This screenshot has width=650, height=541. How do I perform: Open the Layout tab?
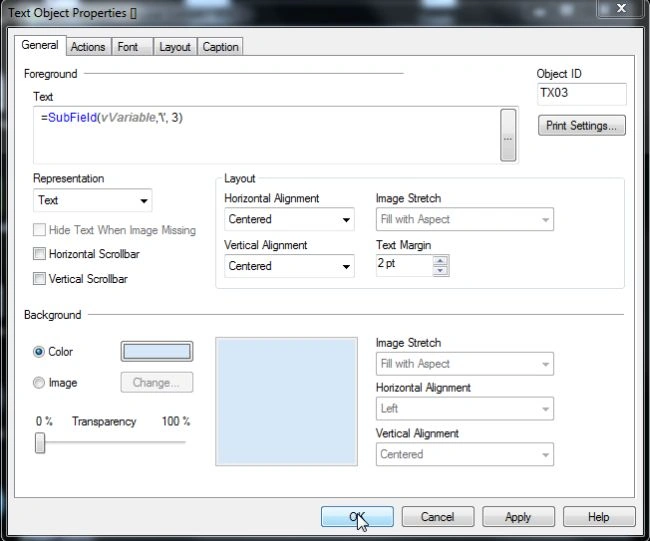[175, 47]
